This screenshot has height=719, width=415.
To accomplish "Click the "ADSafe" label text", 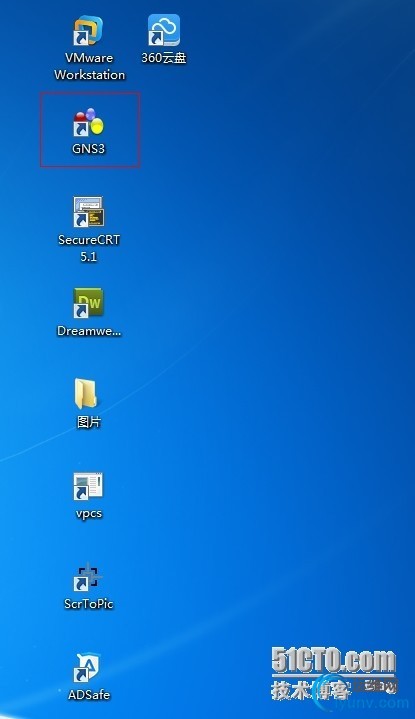I will point(89,695).
